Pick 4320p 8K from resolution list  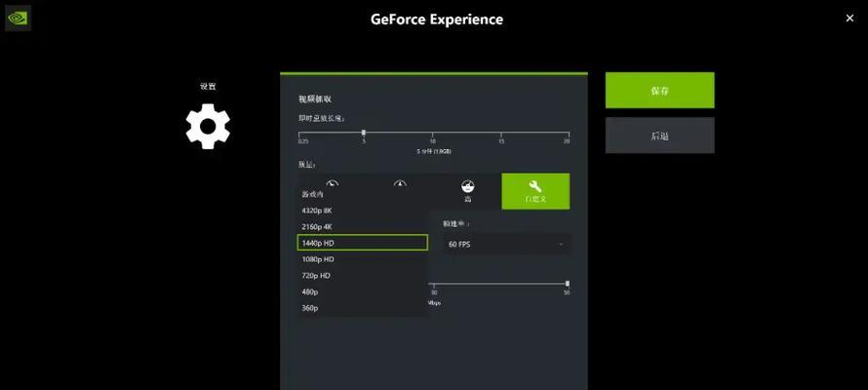363,211
